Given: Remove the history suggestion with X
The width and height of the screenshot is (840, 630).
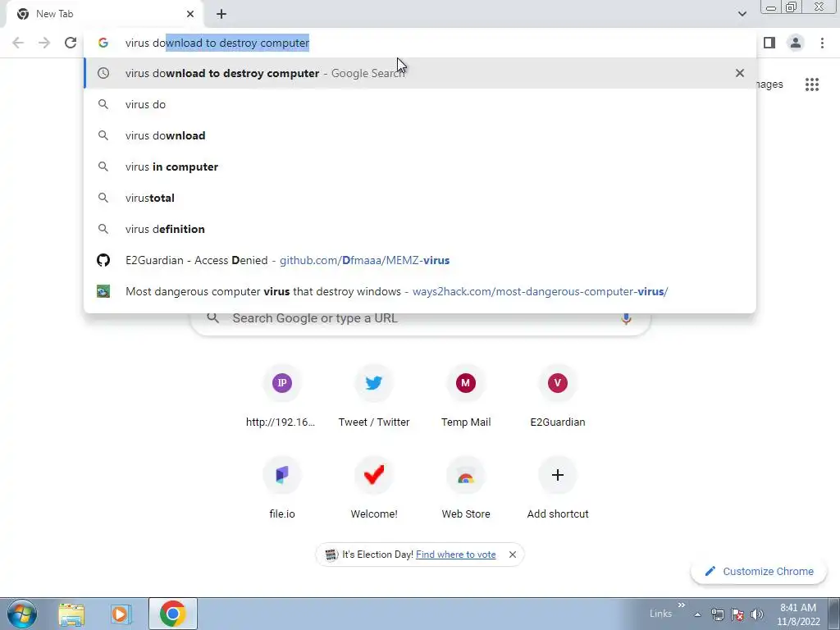Looking at the screenshot, I should [739, 73].
